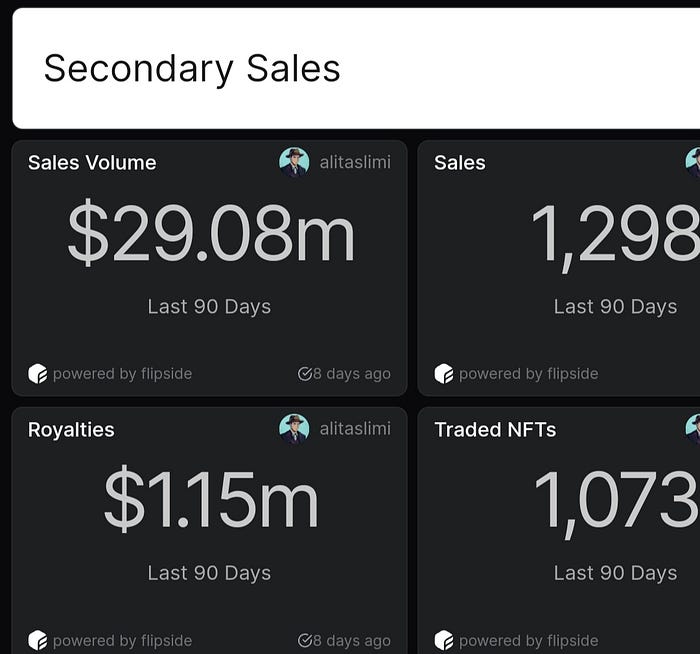Click the avatar on Sales Volume card
Image resolution: width=700 pixels, height=654 pixels.
[294, 162]
